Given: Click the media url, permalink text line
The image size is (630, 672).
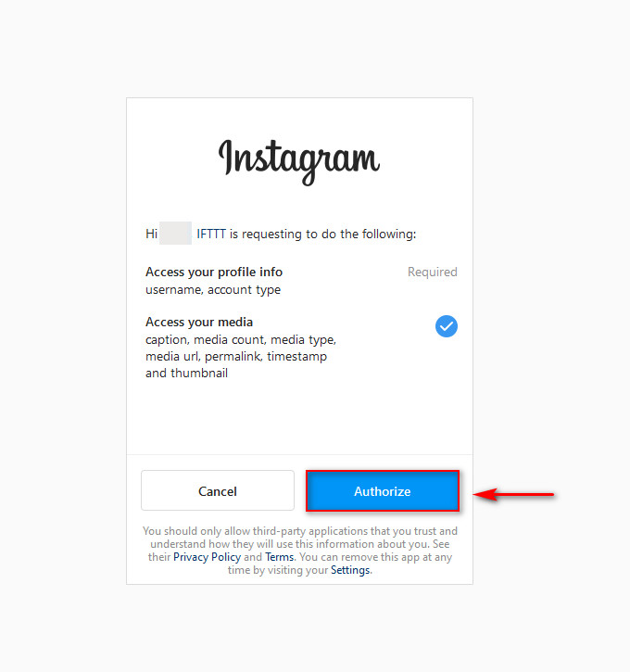Looking at the screenshot, I should coord(236,357).
